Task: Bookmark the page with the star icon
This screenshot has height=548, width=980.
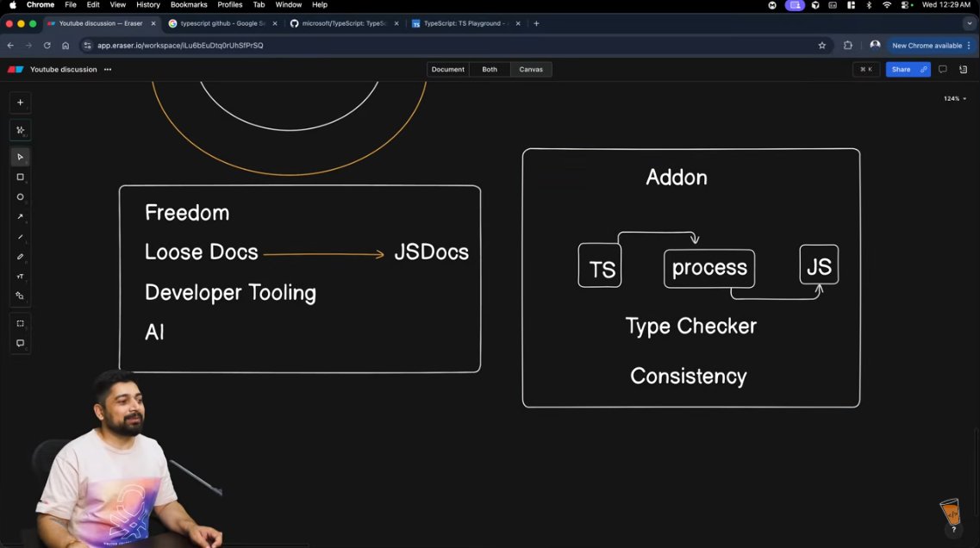Action: click(821, 45)
